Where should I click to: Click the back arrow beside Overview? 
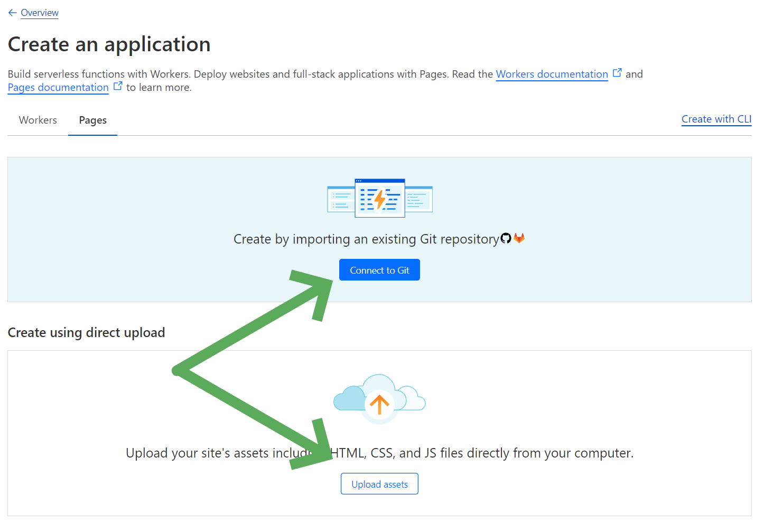[13, 13]
